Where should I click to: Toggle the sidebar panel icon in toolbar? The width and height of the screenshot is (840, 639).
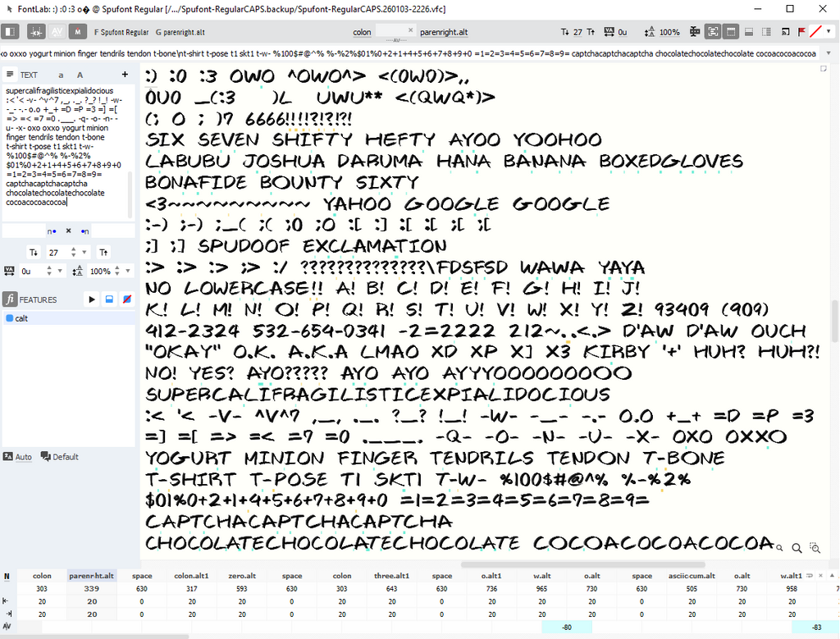(11, 32)
